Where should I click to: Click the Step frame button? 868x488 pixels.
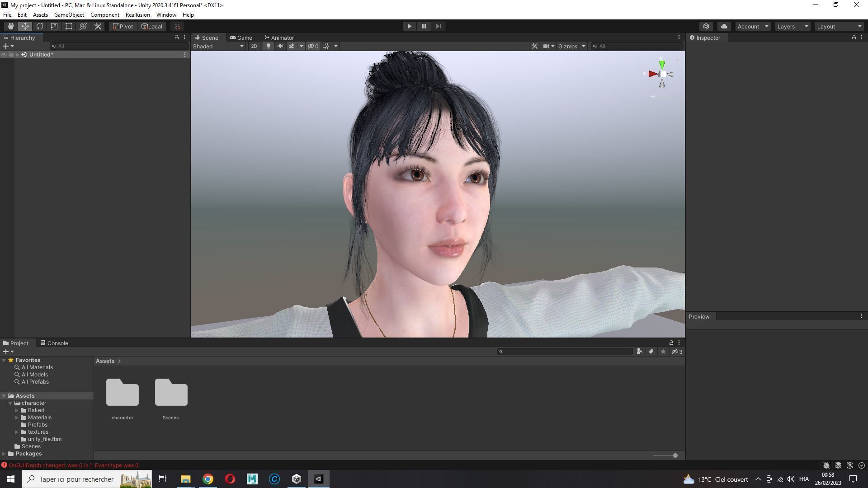pyautogui.click(x=438, y=26)
